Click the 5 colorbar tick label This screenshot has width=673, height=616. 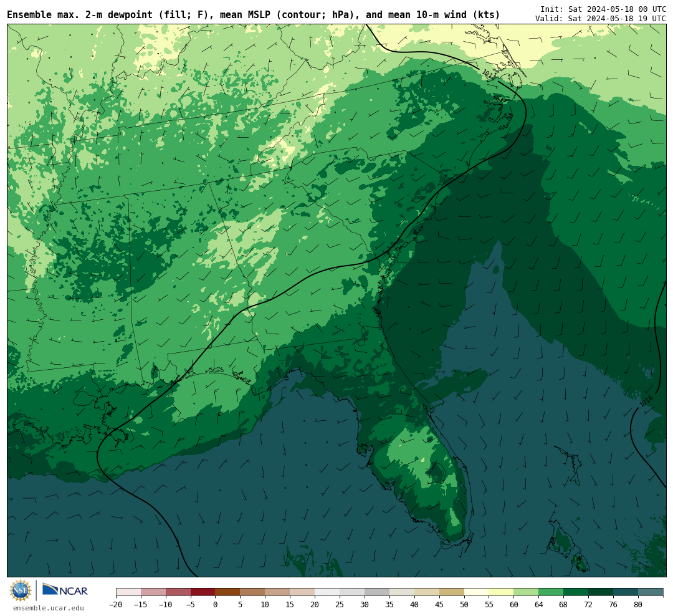coord(241,605)
